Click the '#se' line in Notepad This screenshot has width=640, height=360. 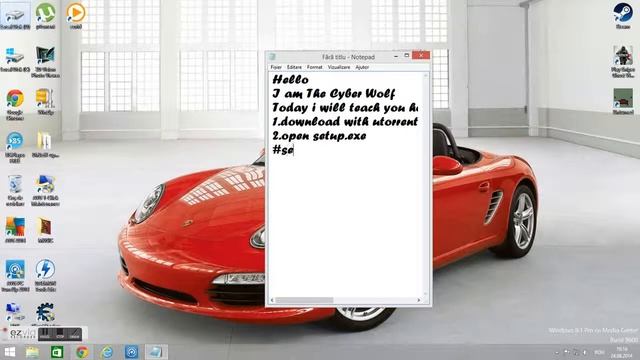(x=283, y=150)
